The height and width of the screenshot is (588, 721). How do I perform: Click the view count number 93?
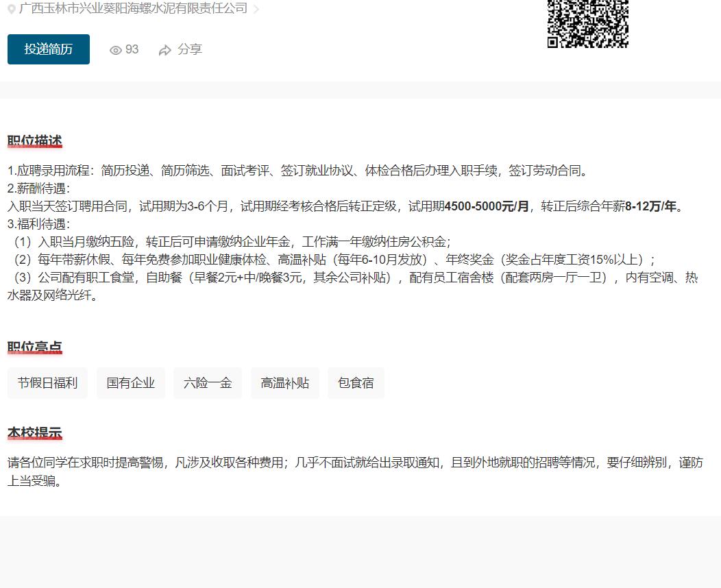132,49
